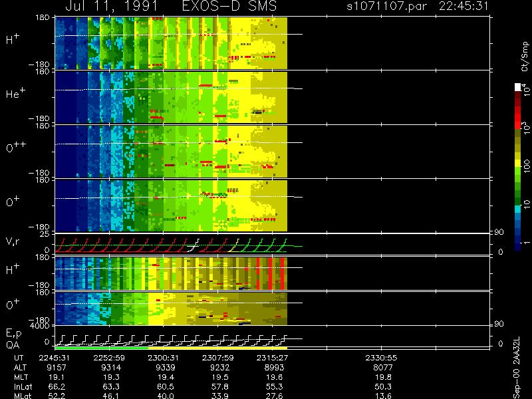532x399 pixels.
Task: Click InLat value '63.3'
Action: [111, 386]
